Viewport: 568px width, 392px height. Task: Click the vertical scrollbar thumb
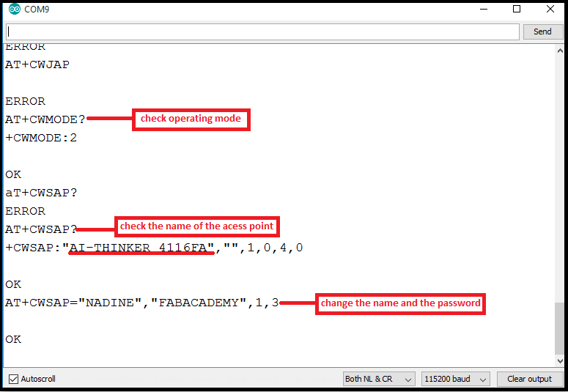(560, 329)
